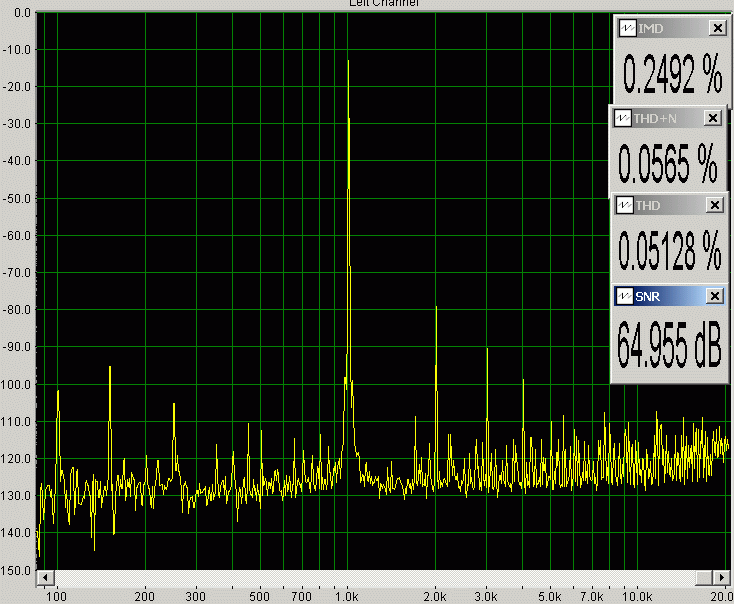Click the THD window waveform icon

(x=625, y=205)
